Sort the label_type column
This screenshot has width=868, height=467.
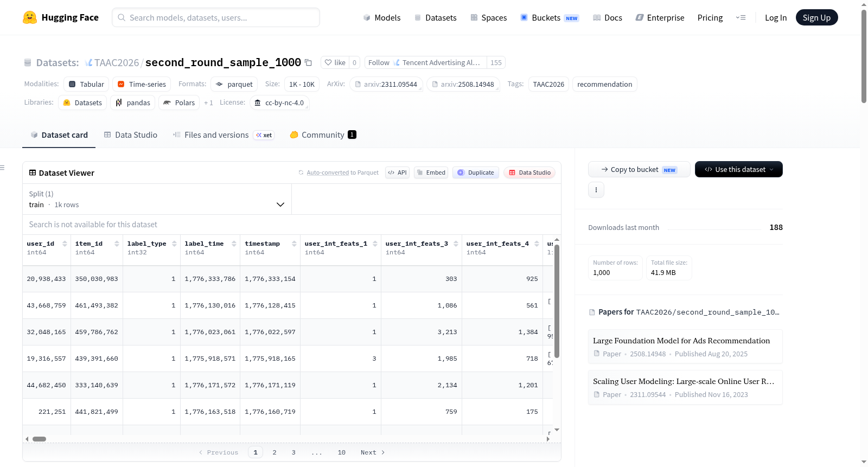point(174,244)
